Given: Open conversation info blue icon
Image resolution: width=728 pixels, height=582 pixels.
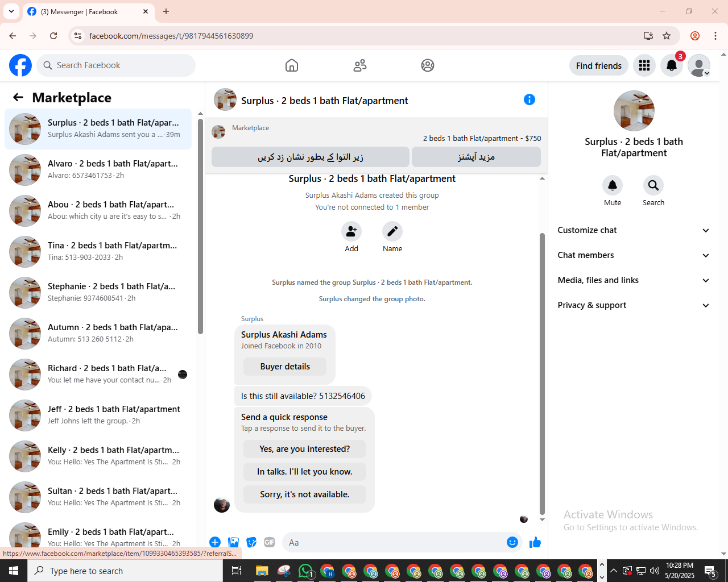Looking at the screenshot, I should [530, 99].
